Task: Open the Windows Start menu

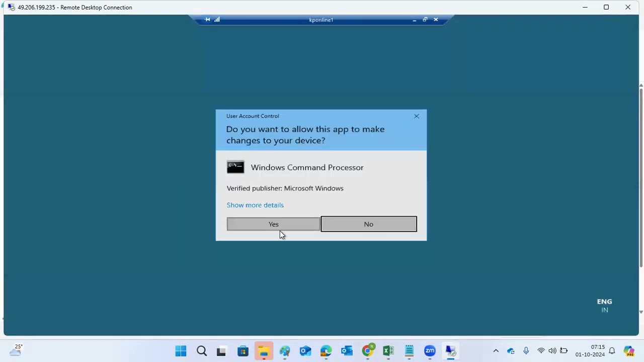Action: pos(181,351)
